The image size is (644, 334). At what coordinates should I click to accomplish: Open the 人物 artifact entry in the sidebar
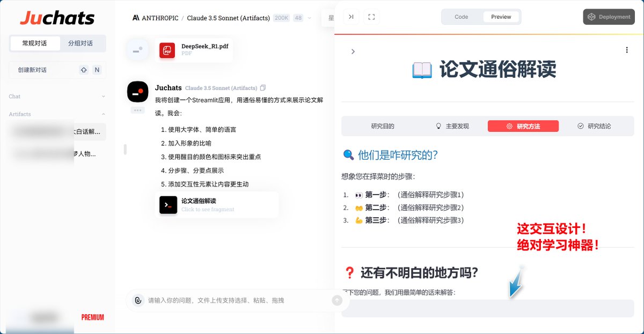coord(57,154)
